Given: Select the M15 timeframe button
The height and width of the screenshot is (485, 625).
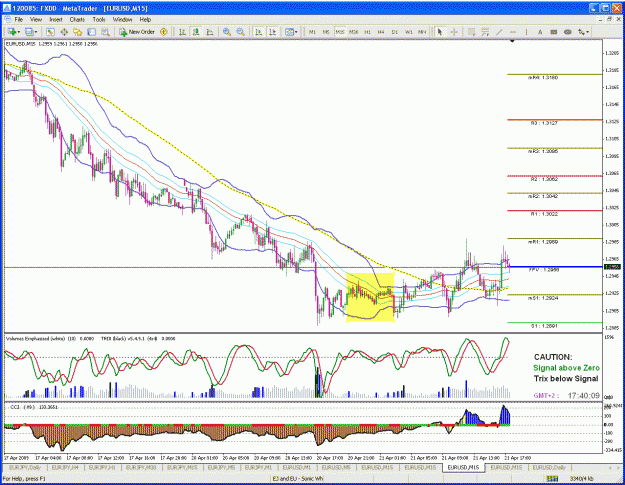Looking at the screenshot, I should (340, 32).
